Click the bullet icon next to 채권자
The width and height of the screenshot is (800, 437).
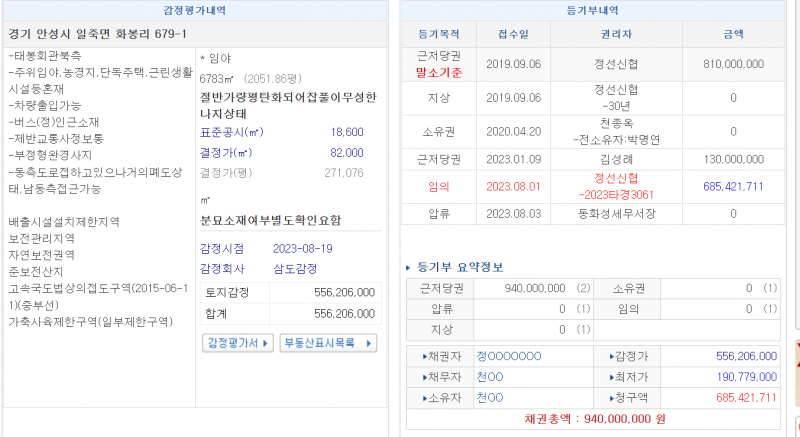[x=426, y=356]
